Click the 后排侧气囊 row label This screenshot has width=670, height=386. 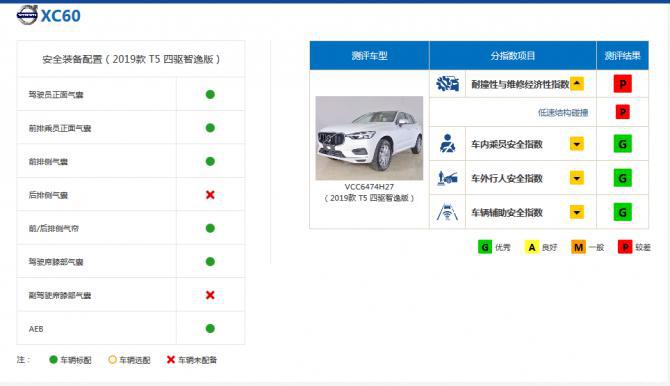tap(48, 195)
